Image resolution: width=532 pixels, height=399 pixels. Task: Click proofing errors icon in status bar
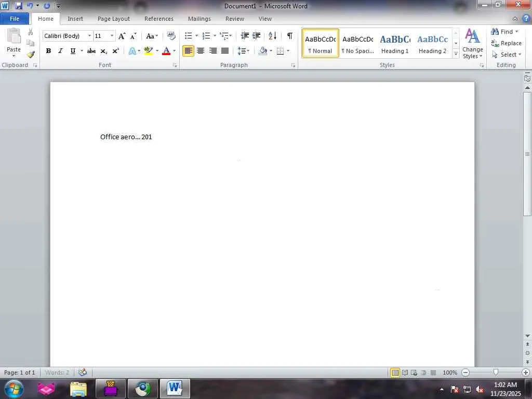pyautogui.click(x=83, y=372)
